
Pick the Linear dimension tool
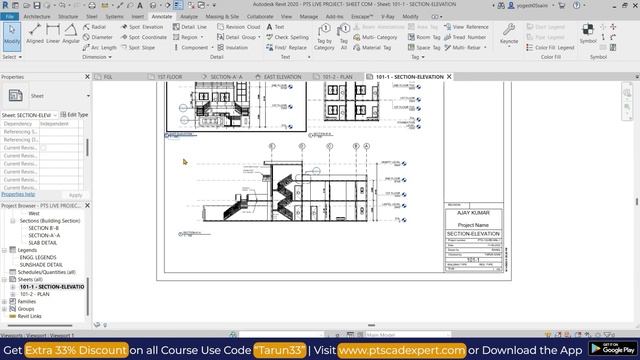[x=53, y=34]
